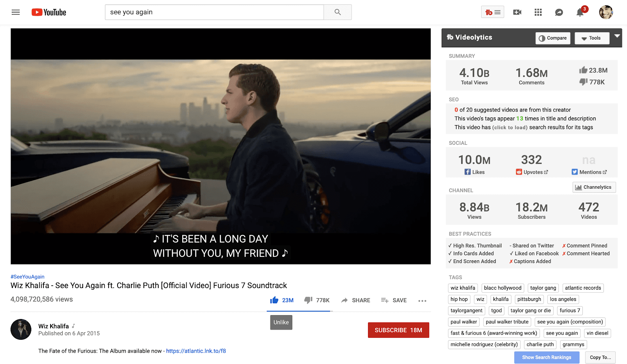The width and height of the screenshot is (627, 364).
Task: Select the 'taylorgangent' tag
Action: 467,311
